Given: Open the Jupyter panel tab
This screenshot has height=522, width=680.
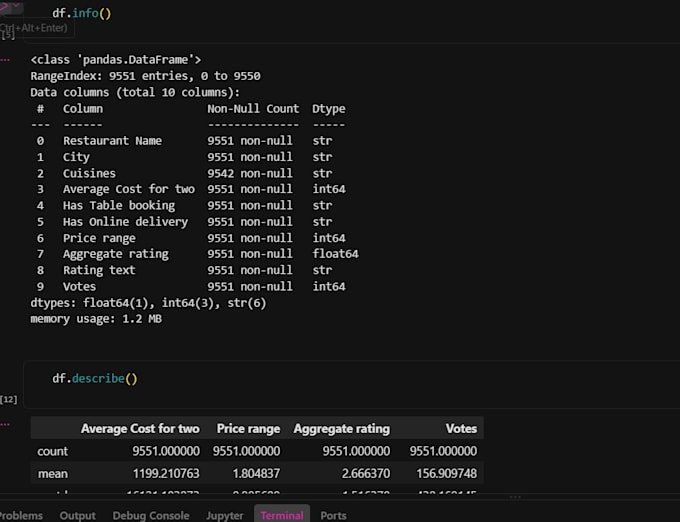Looking at the screenshot, I should click(225, 515).
